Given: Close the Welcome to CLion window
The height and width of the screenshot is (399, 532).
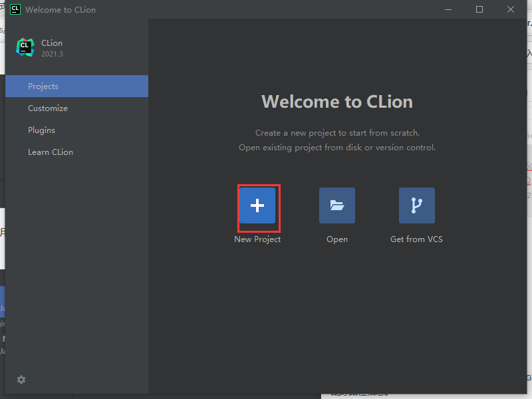Looking at the screenshot, I should click(x=511, y=9).
